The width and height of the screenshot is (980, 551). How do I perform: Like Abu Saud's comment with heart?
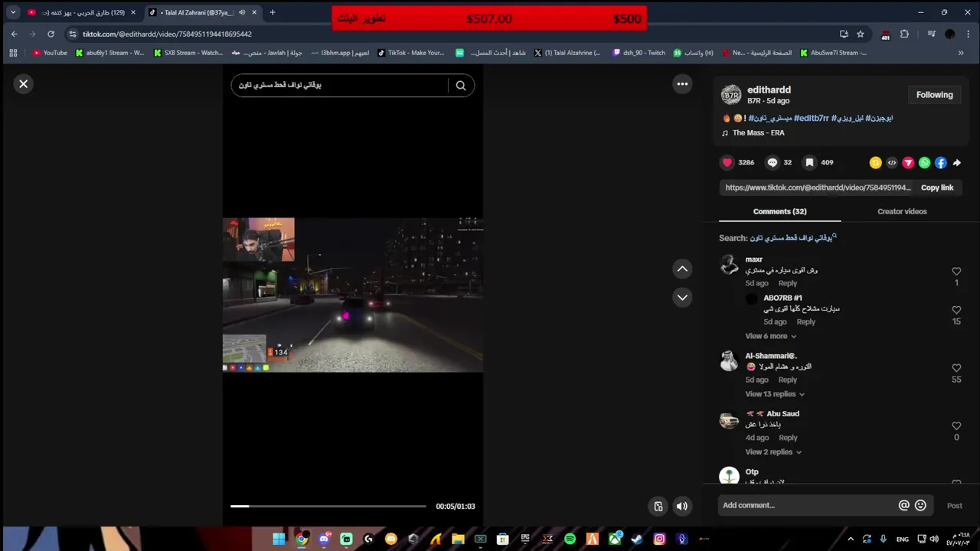pyautogui.click(x=956, y=426)
